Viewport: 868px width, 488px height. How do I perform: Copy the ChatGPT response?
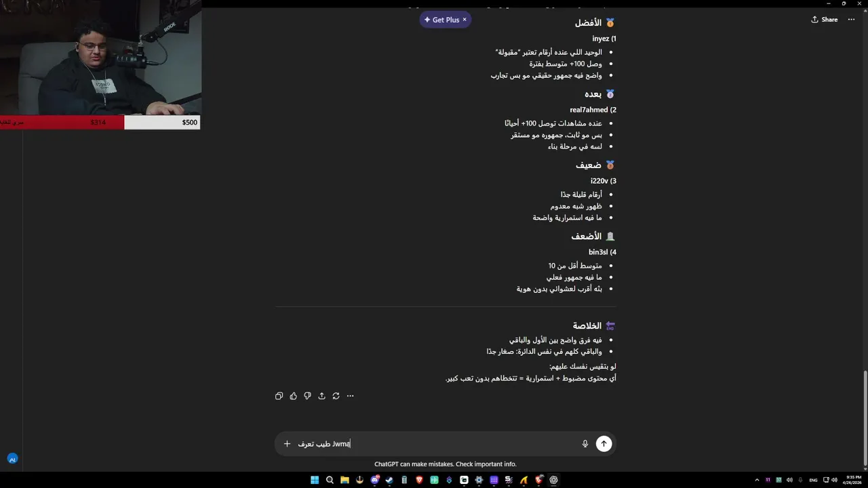279,396
